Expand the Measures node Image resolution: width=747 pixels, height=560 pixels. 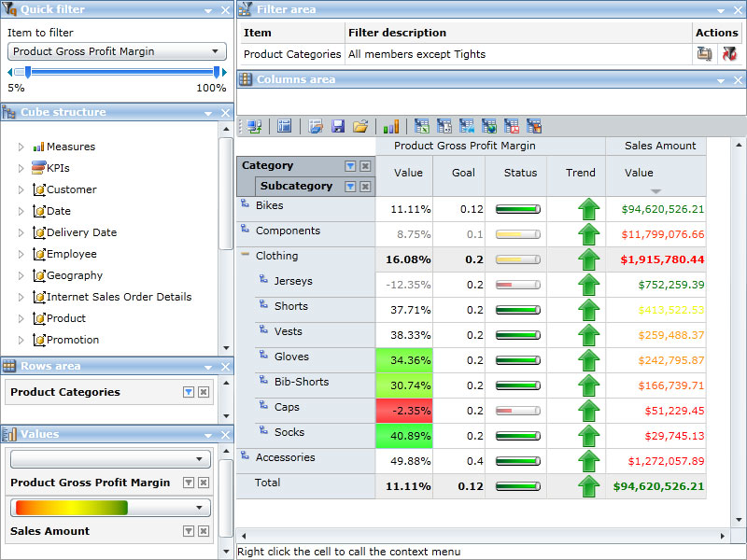[x=21, y=147]
